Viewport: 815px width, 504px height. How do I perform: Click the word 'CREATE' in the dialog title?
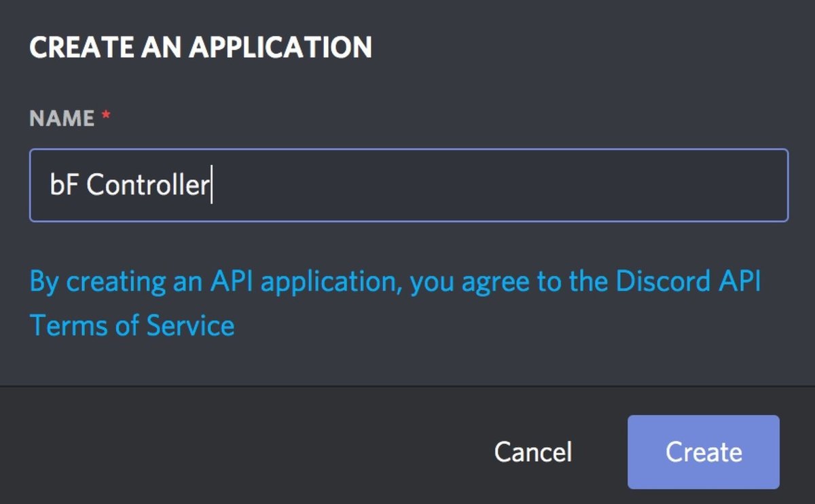[x=72, y=48]
